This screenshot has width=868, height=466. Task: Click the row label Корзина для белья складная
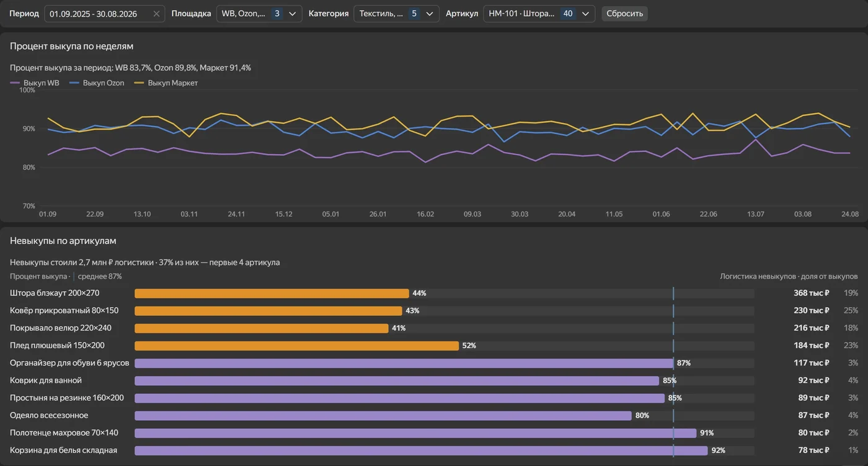pyautogui.click(x=63, y=450)
